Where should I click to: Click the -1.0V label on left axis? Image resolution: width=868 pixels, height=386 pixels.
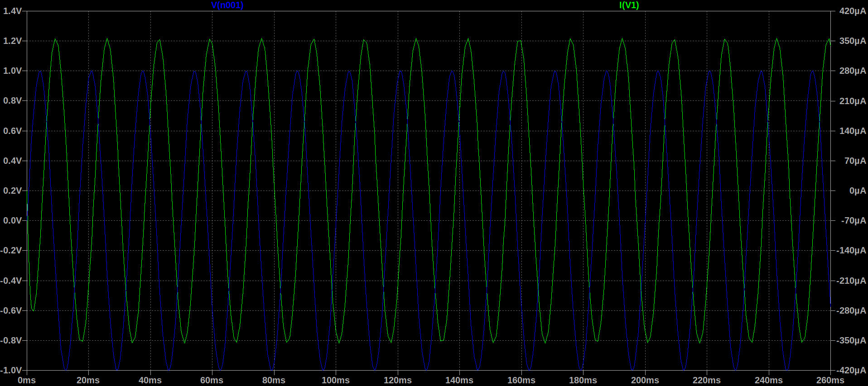click(x=11, y=370)
